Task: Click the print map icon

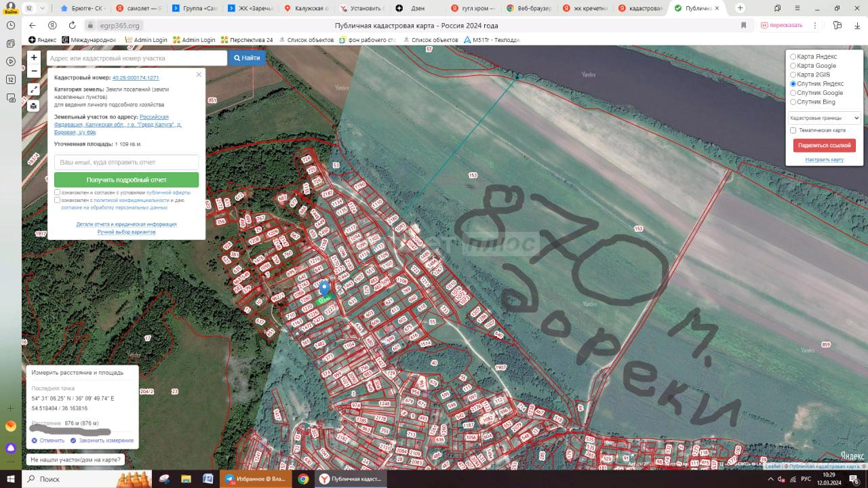Action: (34, 106)
